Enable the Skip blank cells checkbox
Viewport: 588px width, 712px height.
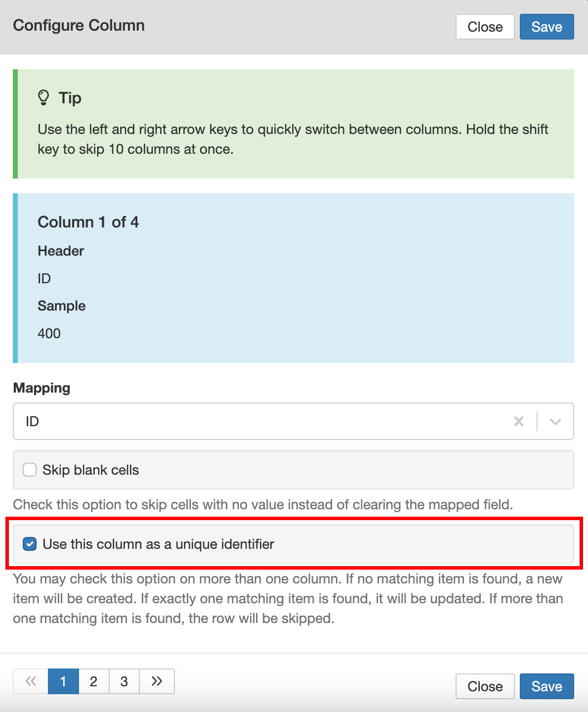coord(29,470)
